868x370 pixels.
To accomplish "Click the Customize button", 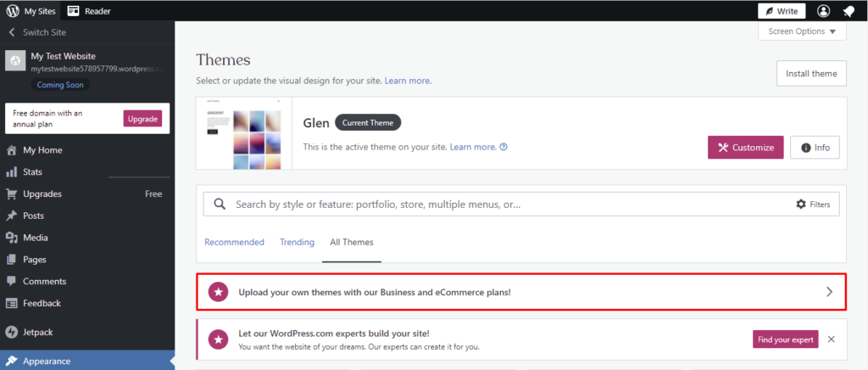I will tap(746, 148).
